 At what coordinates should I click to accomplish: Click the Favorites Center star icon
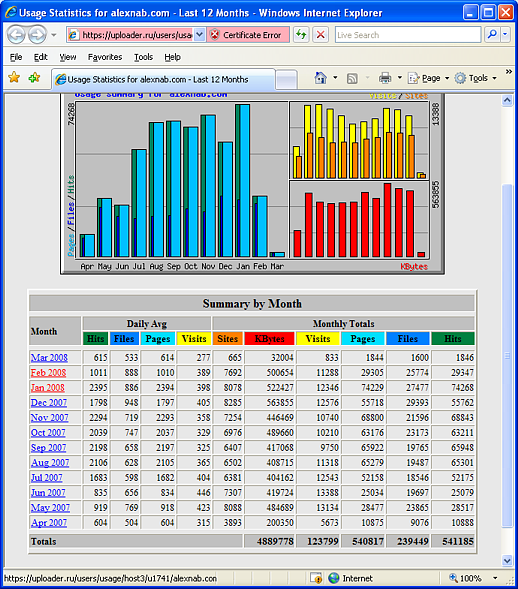coord(14,78)
